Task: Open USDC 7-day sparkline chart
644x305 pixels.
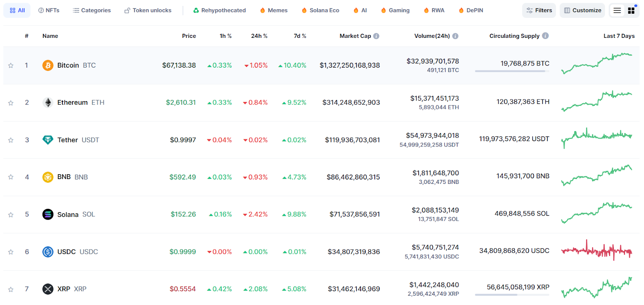Action: tap(597, 250)
